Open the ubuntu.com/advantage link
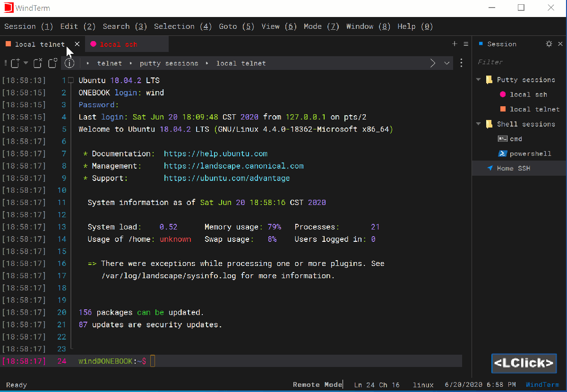The height and width of the screenshot is (392, 567). tap(227, 178)
